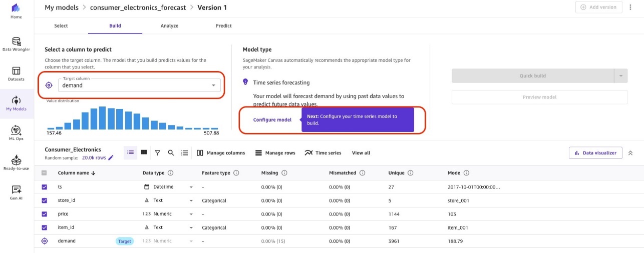Viewport: 644px width, 253px height.
Task: Click the Target badge on demand row
Action: [125, 241]
